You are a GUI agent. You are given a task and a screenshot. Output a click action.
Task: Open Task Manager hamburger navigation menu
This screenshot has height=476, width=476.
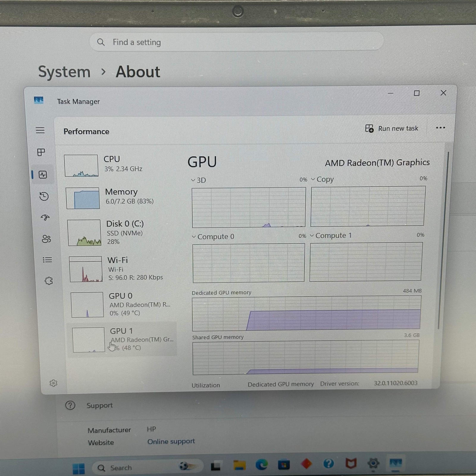tap(40, 130)
